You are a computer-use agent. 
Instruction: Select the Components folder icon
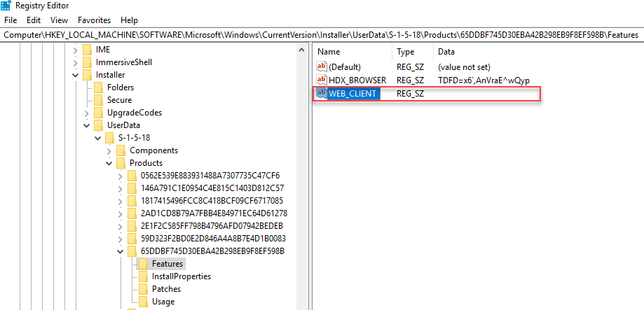click(121, 150)
